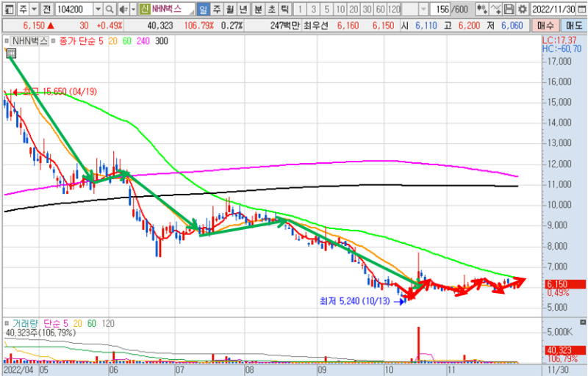The height and width of the screenshot is (376, 588).
Task: Edit the candle count field 156
Action: click(x=442, y=9)
